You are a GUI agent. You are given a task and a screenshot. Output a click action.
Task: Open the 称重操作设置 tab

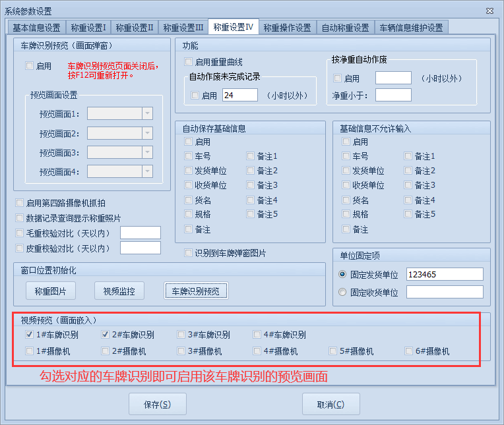tap(287, 28)
